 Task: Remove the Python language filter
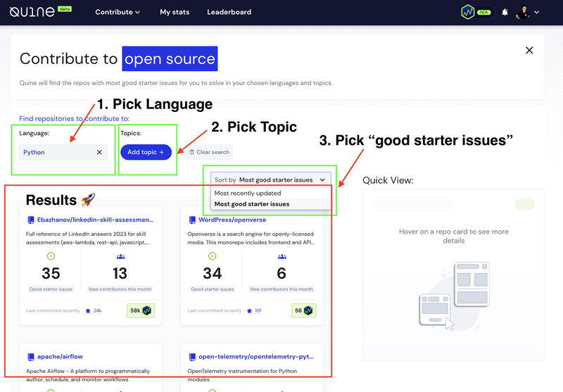point(99,152)
